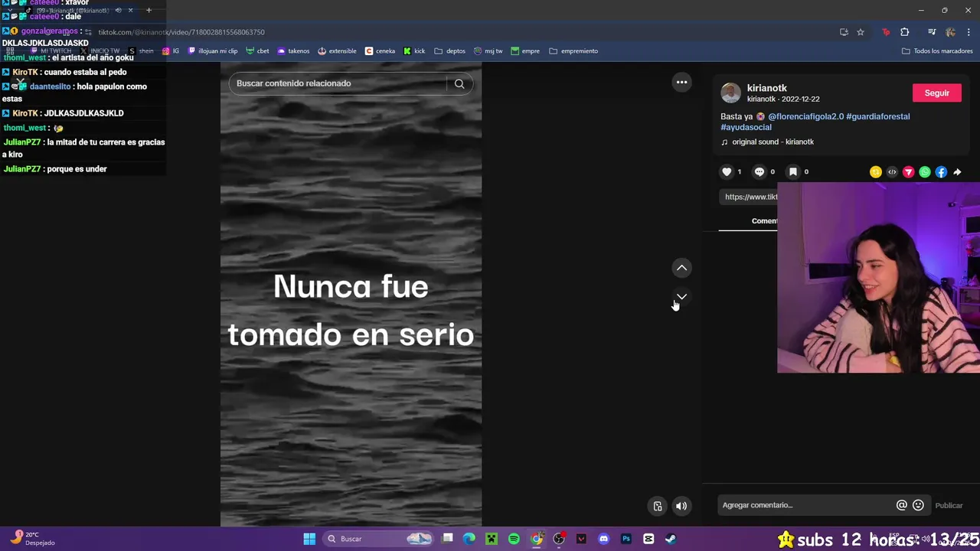Open the cbet bookmark
Viewport: 980px width, 551px height.
pyautogui.click(x=257, y=51)
